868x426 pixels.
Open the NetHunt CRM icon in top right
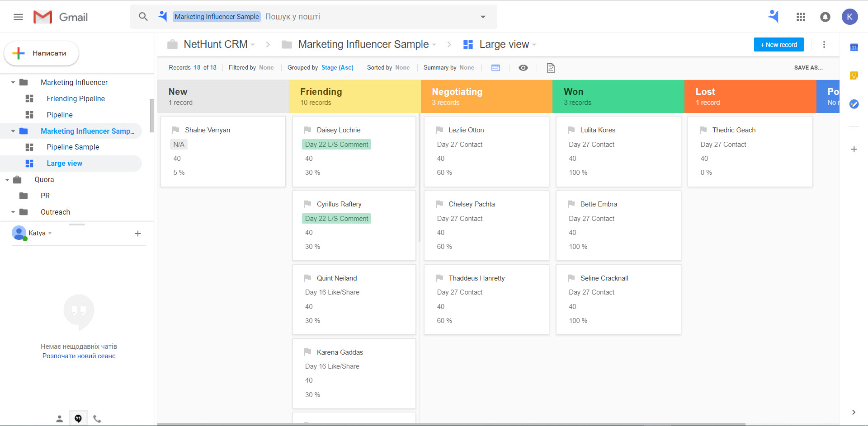774,17
